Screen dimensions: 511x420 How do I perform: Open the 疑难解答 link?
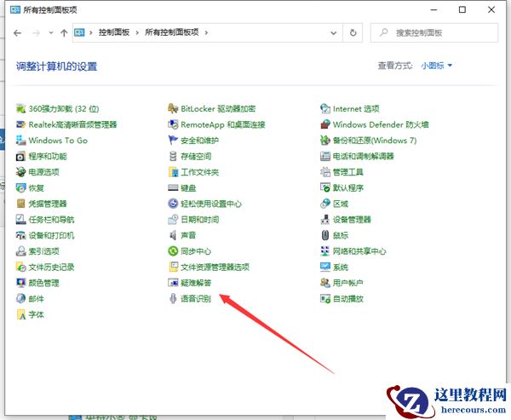pyautogui.click(x=196, y=283)
